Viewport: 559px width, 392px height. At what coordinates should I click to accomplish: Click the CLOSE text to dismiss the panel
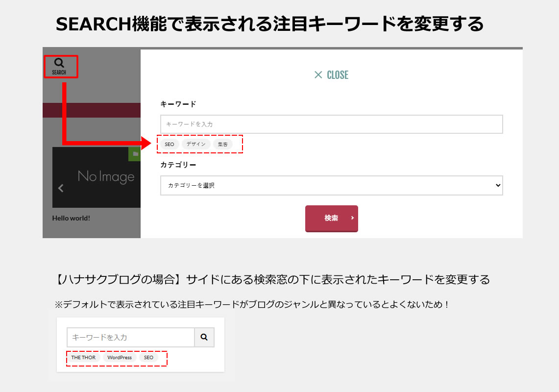coord(338,75)
